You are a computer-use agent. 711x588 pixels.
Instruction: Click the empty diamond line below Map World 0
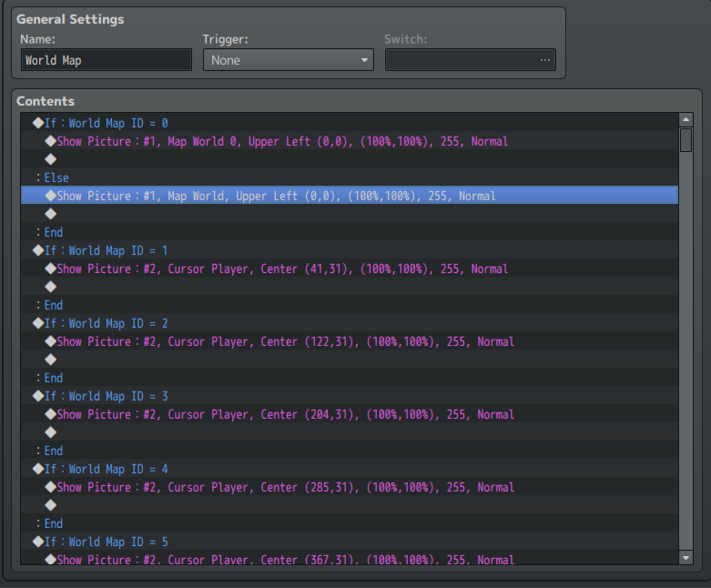[51, 159]
